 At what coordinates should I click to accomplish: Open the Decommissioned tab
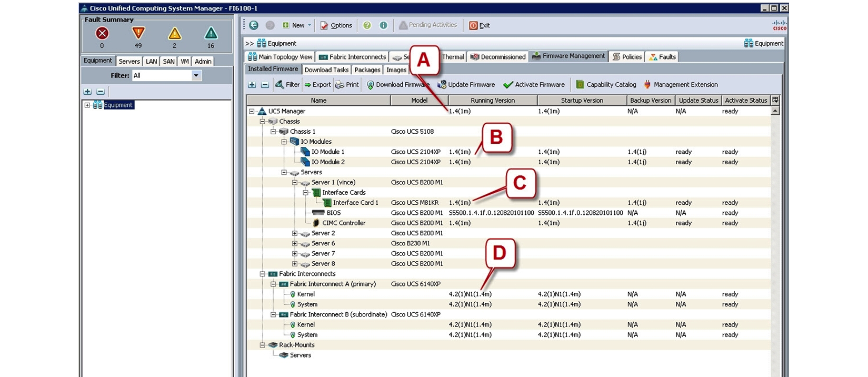click(497, 57)
